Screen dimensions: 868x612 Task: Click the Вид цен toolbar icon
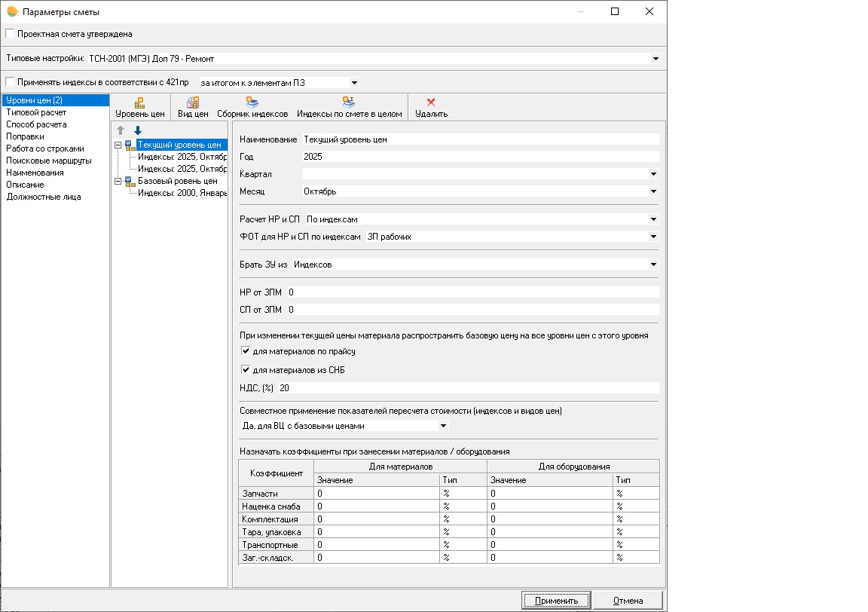click(x=193, y=103)
